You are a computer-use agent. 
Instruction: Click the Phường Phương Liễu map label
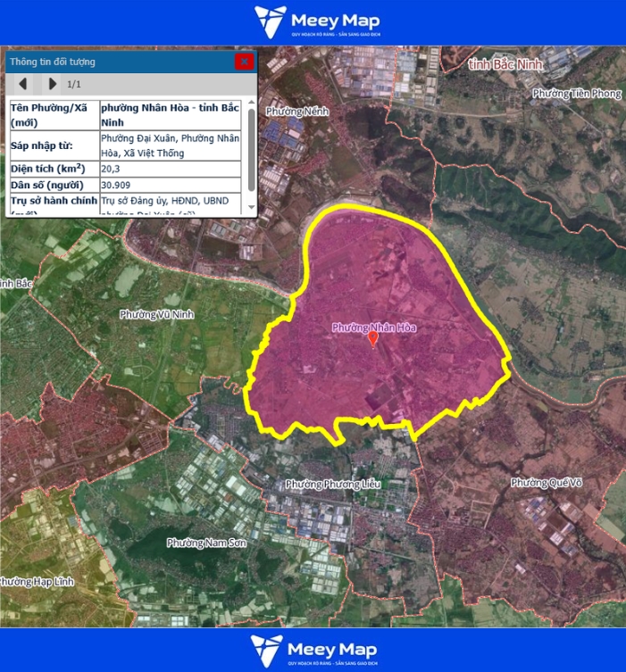333,484
